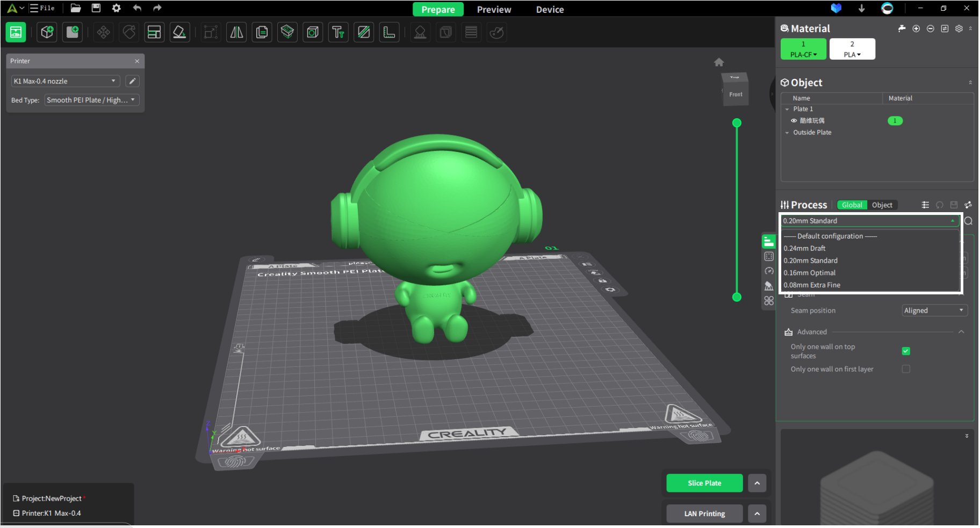Open the Color Painting tool

tap(496, 32)
